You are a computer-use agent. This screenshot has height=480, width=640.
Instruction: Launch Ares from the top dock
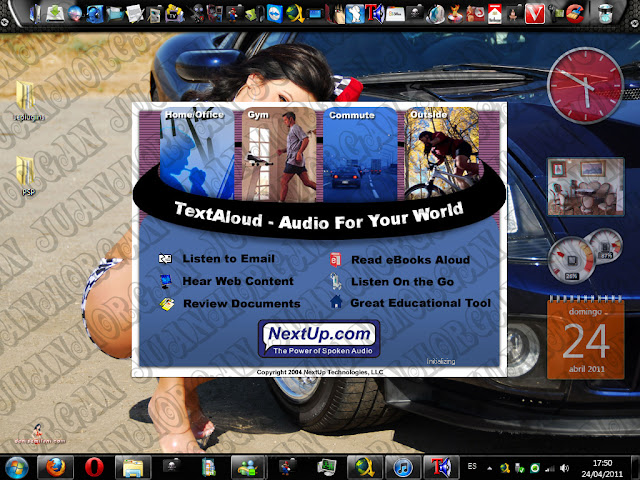pos(295,13)
